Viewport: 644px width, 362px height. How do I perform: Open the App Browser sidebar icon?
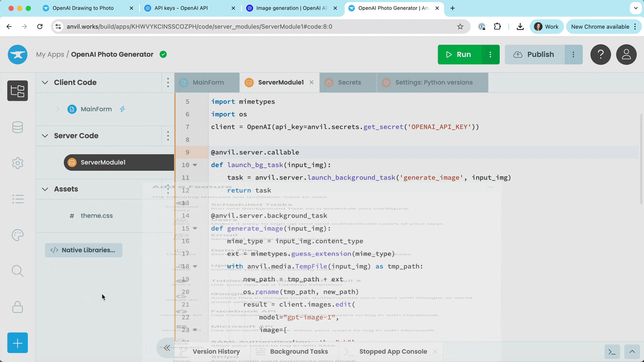(18, 91)
